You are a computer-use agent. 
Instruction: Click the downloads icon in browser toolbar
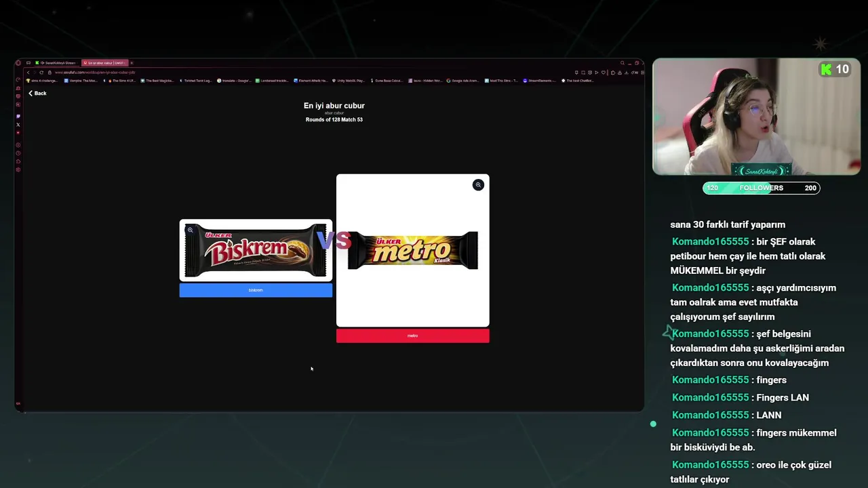(627, 73)
